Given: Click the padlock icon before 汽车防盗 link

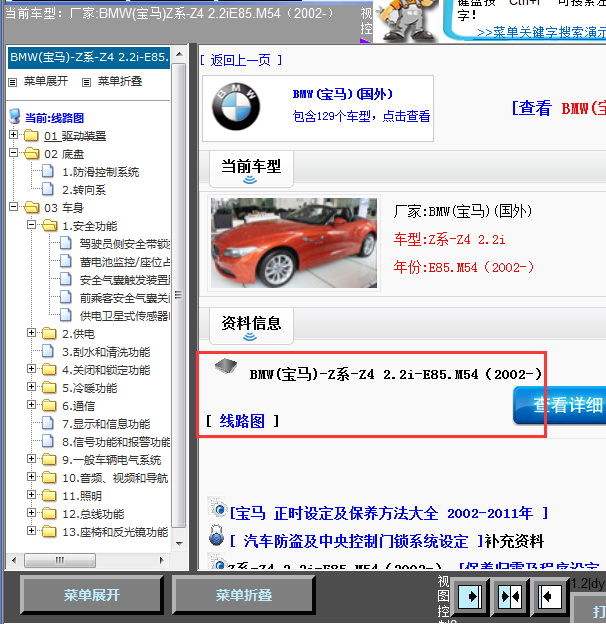Looking at the screenshot, I should (x=216, y=535).
